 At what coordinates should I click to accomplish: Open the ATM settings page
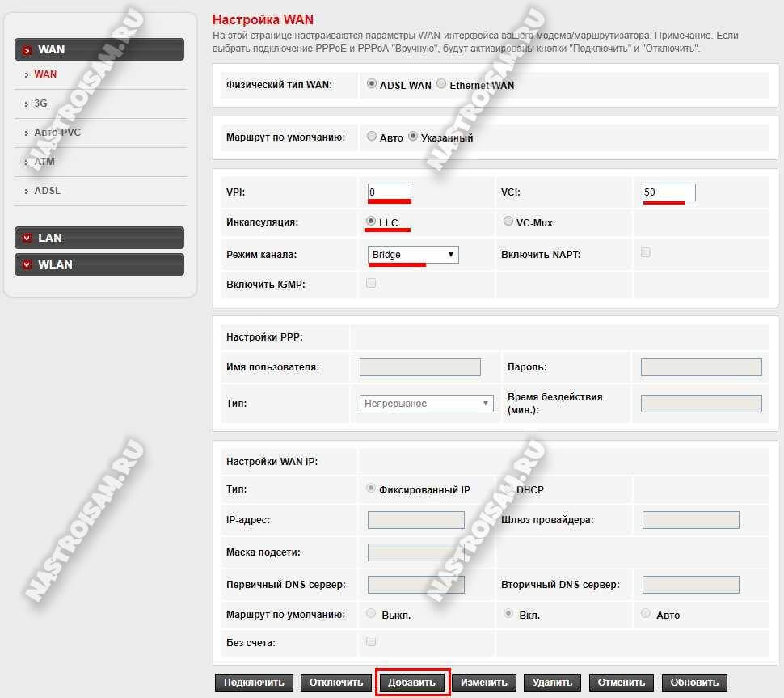click(44, 162)
